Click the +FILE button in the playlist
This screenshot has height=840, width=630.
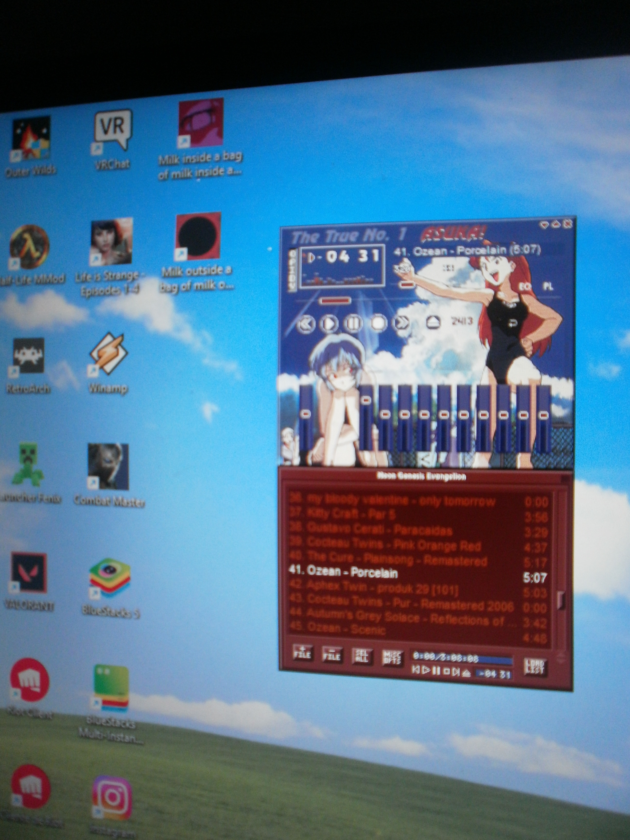click(303, 653)
